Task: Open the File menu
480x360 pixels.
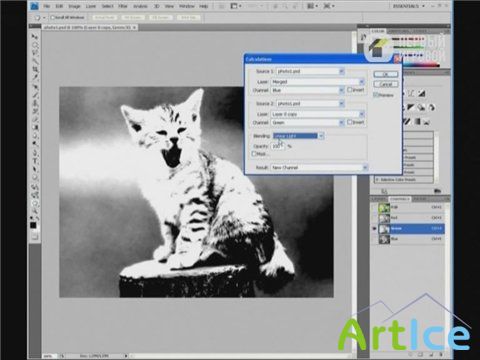Action: click(x=47, y=6)
